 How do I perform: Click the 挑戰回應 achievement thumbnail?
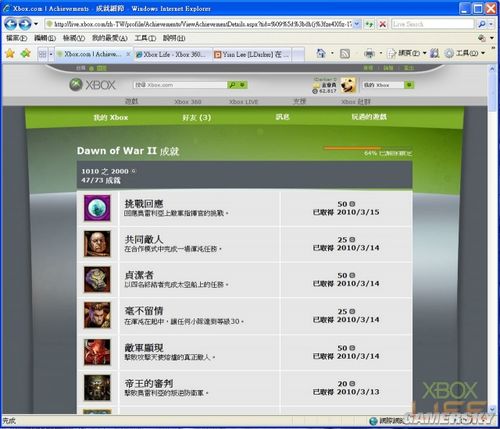coord(97,208)
